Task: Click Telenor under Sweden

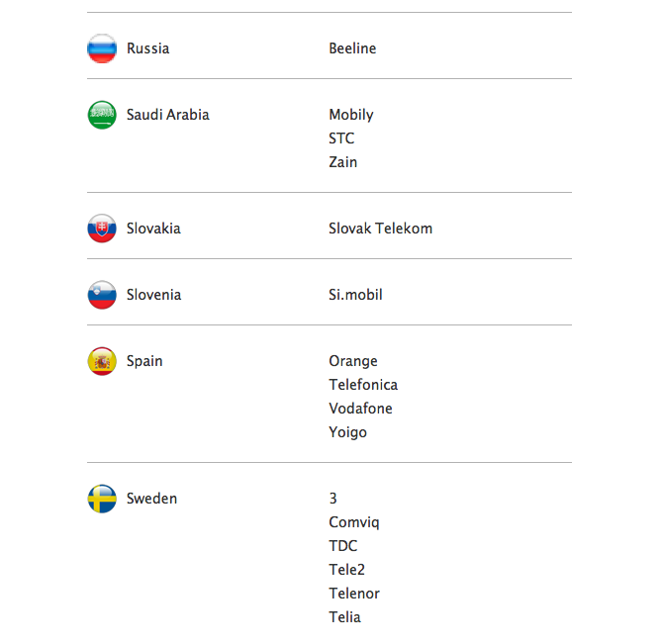Action: pyautogui.click(x=354, y=594)
